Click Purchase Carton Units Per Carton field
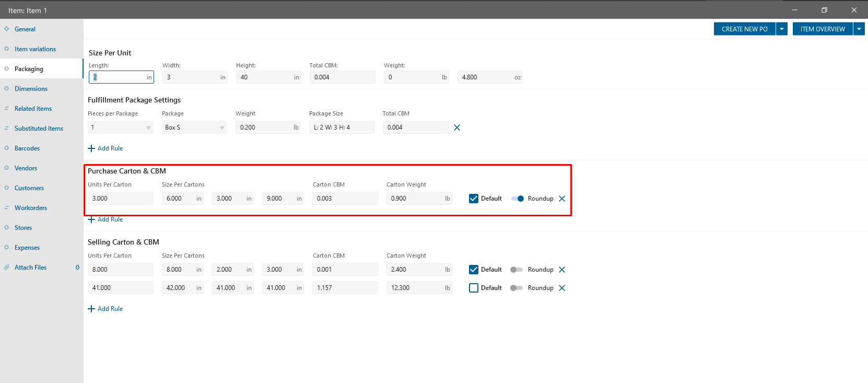 [121, 199]
